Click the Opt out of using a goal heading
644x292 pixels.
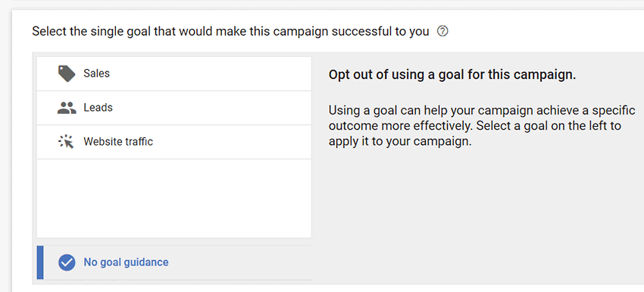452,75
